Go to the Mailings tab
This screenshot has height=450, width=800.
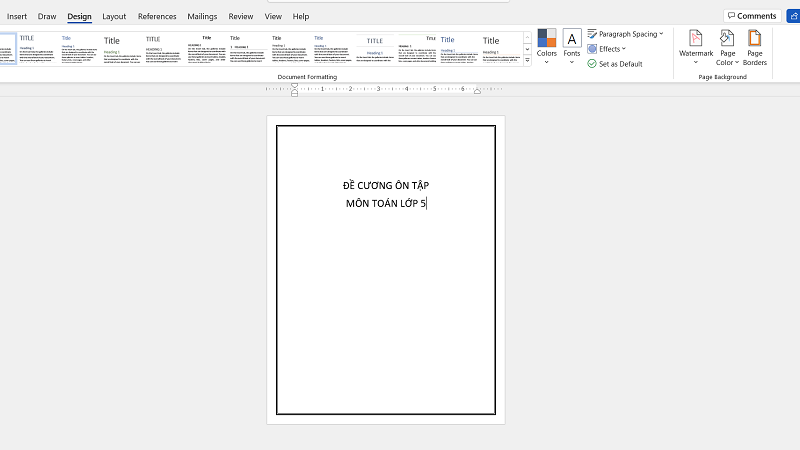pos(202,17)
